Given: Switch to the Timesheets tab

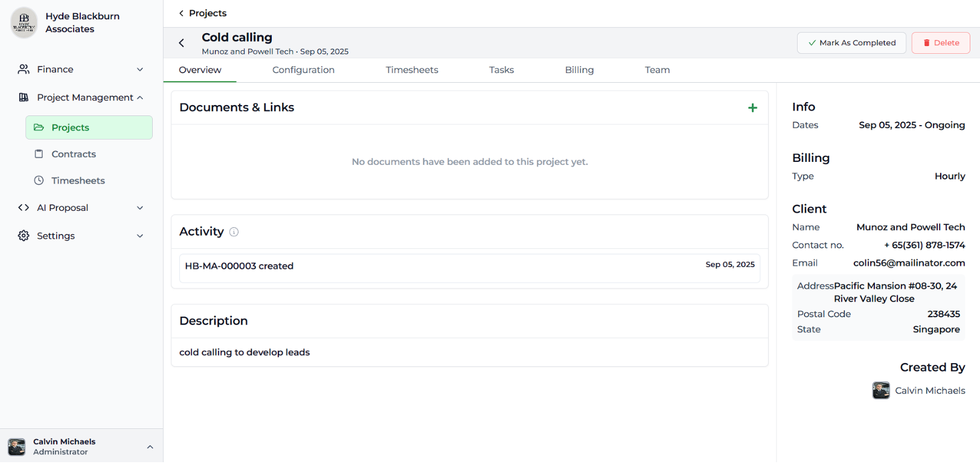Looking at the screenshot, I should tap(412, 70).
